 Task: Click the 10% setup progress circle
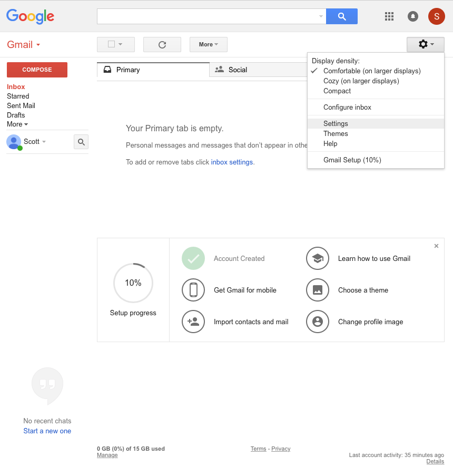(x=133, y=283)
